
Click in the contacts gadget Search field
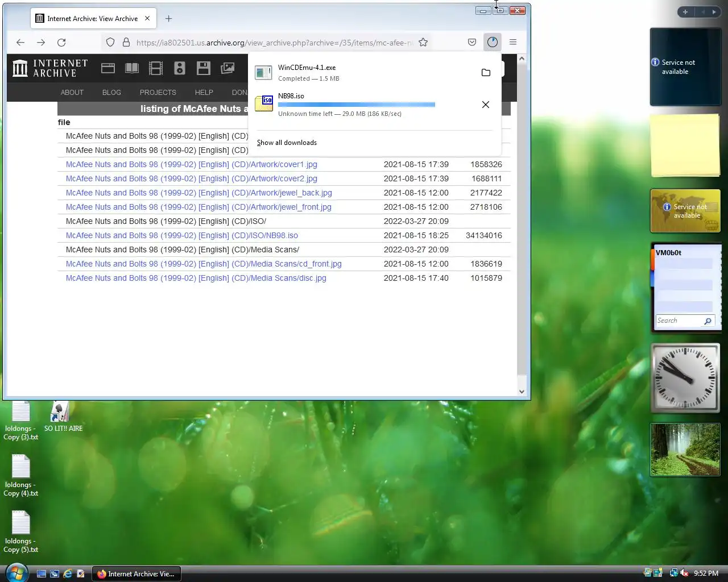pyautogui.click(x=679, y=321)
